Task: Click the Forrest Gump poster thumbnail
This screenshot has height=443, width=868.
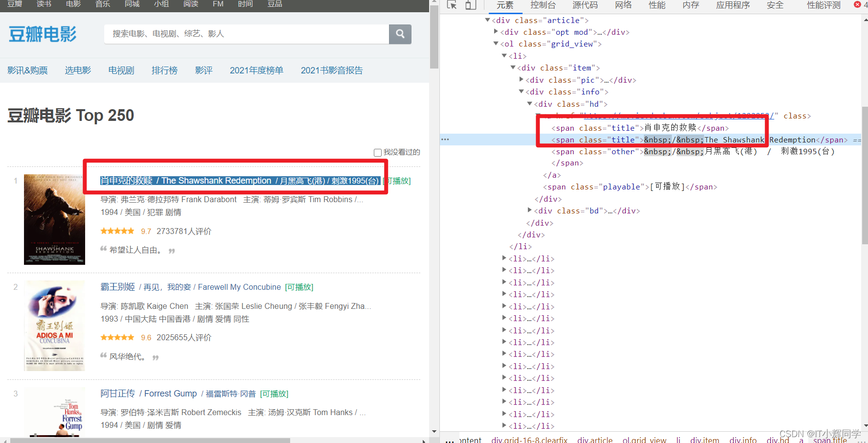Action: (54, 412)
